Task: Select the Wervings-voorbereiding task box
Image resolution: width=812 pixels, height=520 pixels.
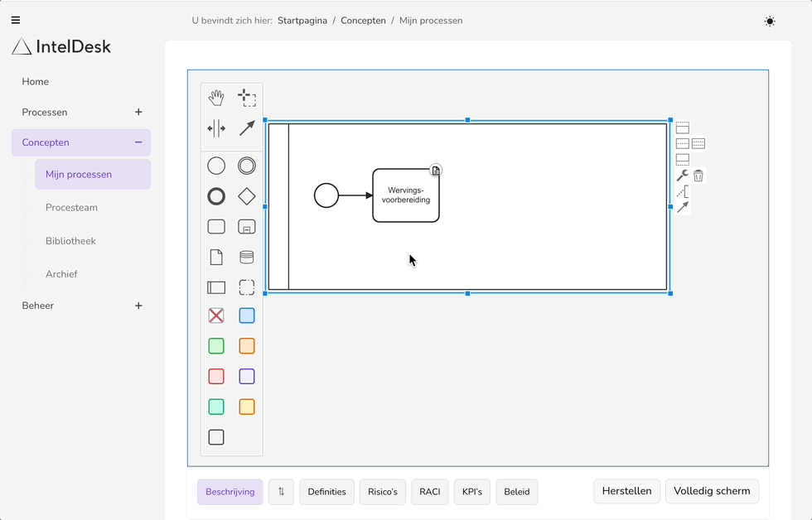Action: tap(406, 195)
